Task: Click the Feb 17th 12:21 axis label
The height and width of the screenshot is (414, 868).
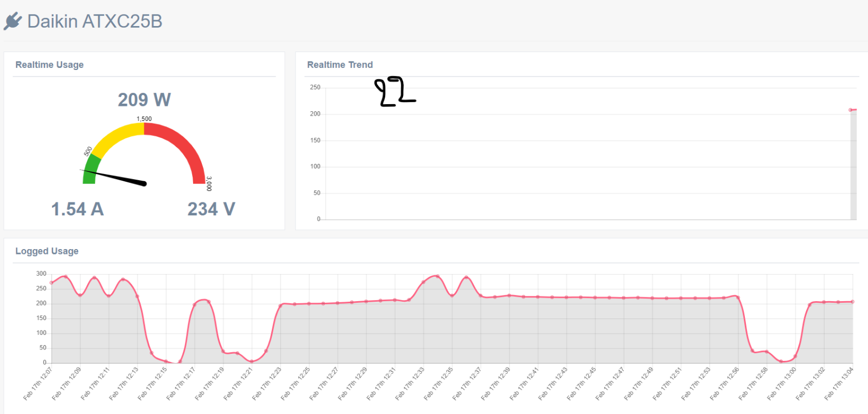Action: click(238, 384)
